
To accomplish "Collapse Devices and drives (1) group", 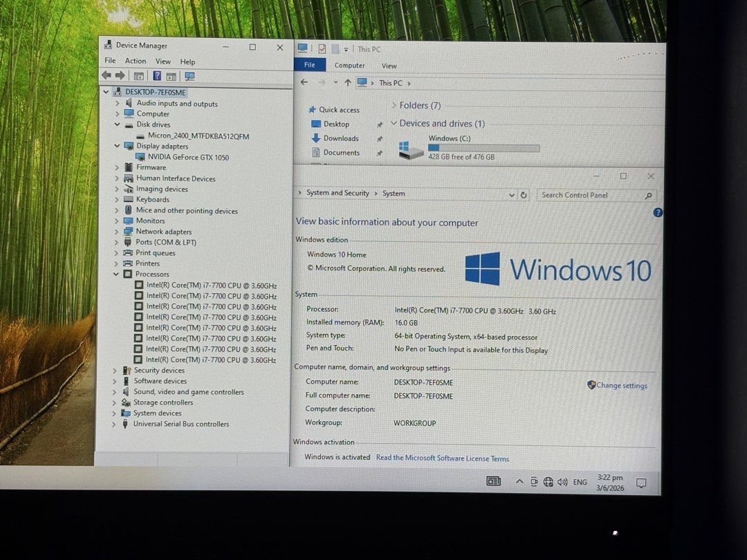I will [x=394, y=123].
